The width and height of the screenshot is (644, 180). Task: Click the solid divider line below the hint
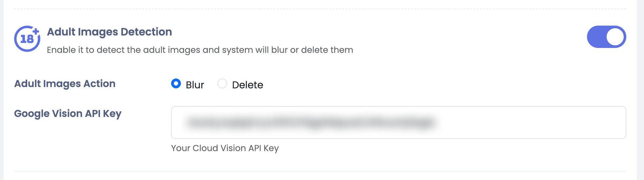pos(320,171)
